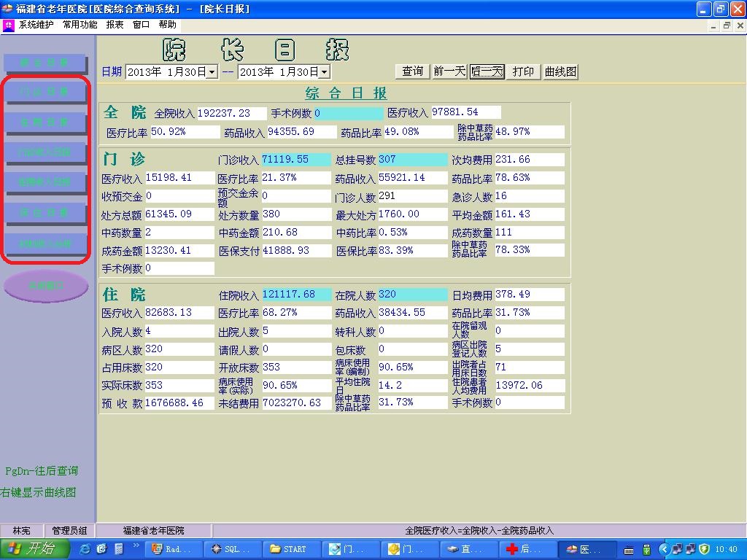Click the 预收款 field showing 1676688.46
The width and height of the screenshot is (747, 560).
click(179, 403)
